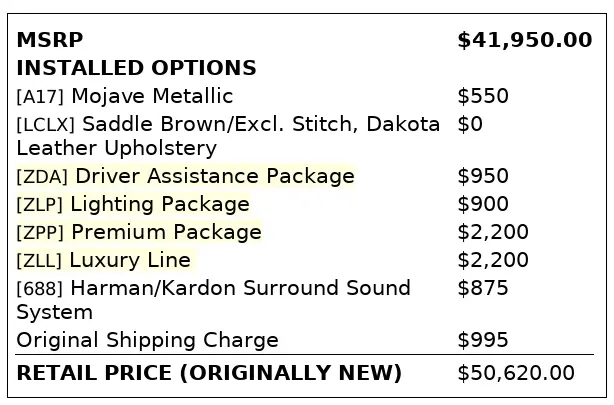This screenshot has width=614, height=405.
Task: Select the $995 shipping charge amount
Action: point(483,340)
